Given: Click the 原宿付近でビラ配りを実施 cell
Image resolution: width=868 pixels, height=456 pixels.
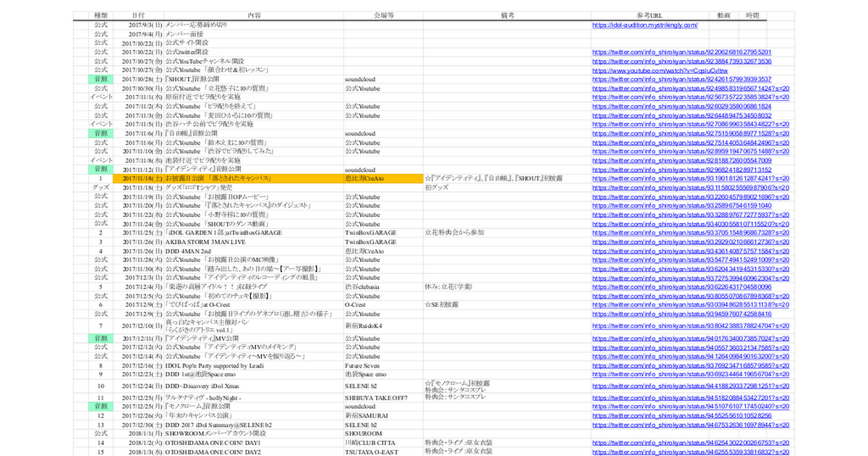Looking at the screenshot, I should tap(254, 97).
